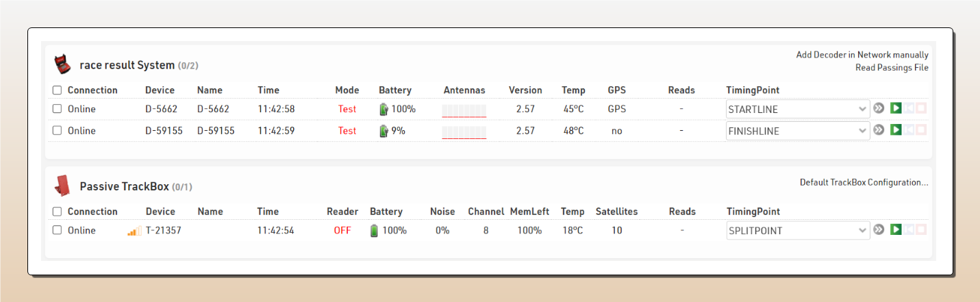Click time value 11:42:58
This screenshot has height=302, width=980.
(276, 109)
